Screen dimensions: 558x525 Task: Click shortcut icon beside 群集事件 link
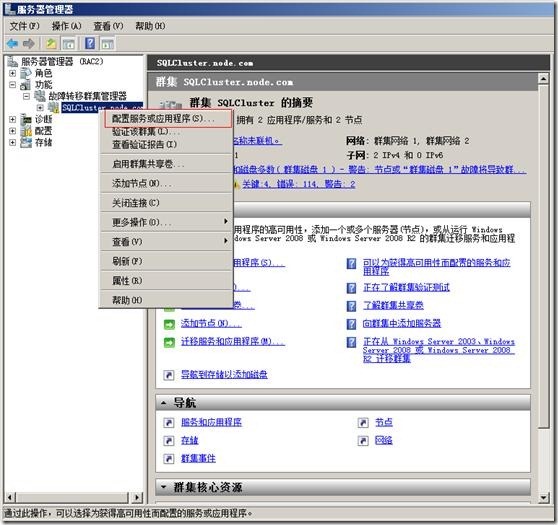tap(169, 459)
